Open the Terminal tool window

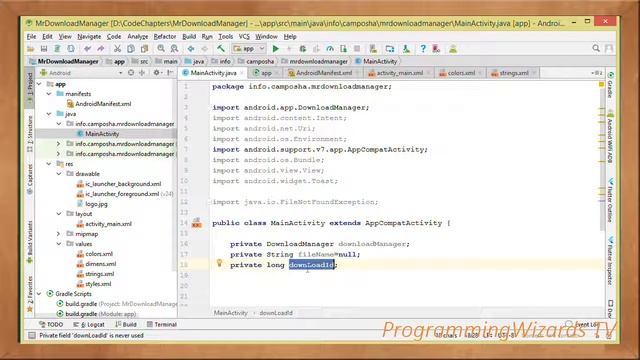tap(162, 324)
